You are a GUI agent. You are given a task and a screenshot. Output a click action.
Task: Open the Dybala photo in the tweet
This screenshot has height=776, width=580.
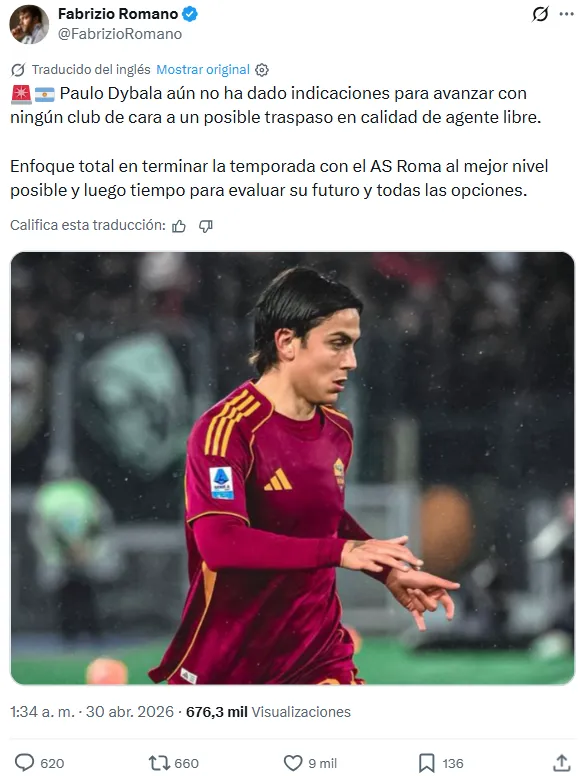[x=292, y=468]
